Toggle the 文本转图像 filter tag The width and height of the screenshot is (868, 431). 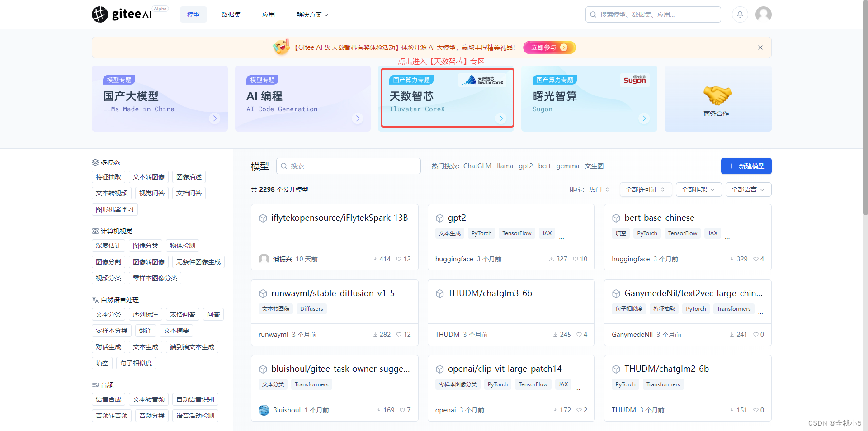(149, 177)
